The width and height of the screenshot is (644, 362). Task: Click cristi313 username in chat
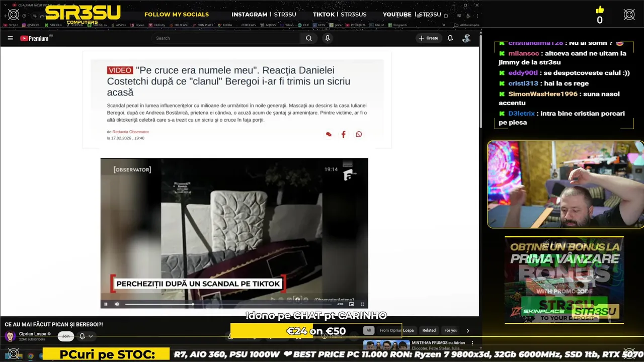tap(523, 83)
